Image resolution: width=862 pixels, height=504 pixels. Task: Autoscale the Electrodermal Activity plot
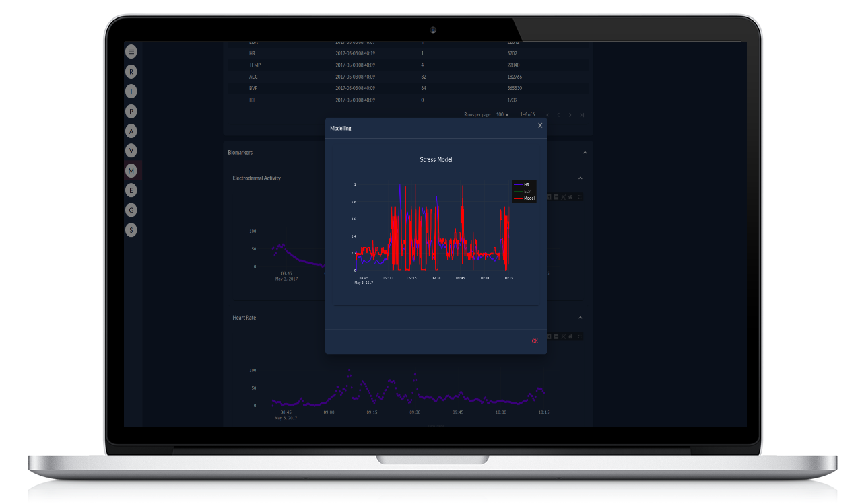[564, 197]
